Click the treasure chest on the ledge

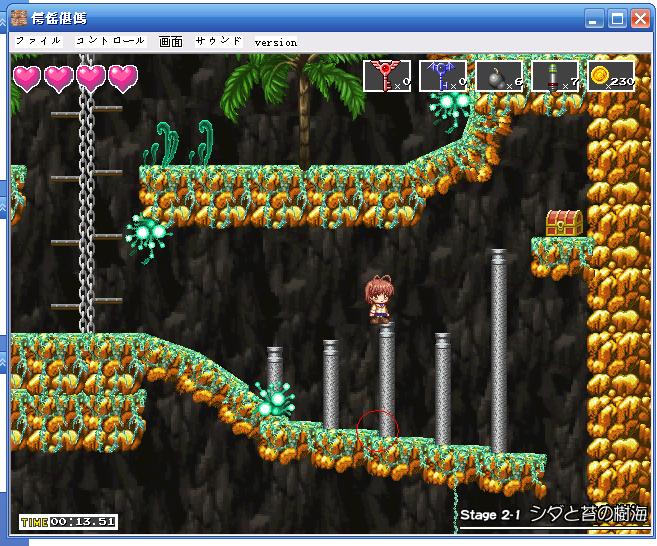[x=564, y=223]
